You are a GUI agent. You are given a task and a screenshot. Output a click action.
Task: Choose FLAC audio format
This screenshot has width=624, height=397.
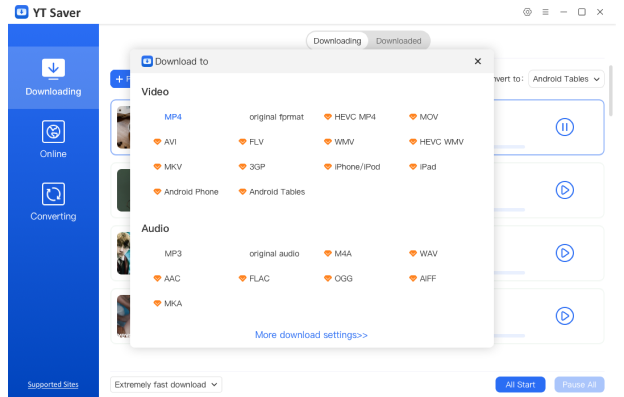click(x=254, y=279)
